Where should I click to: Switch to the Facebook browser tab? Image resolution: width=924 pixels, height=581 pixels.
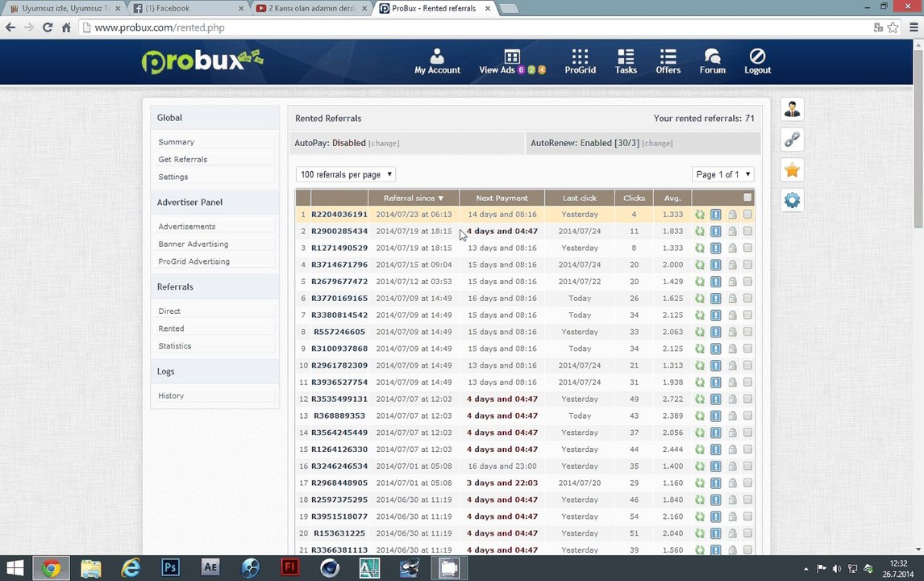pos(187,8)
